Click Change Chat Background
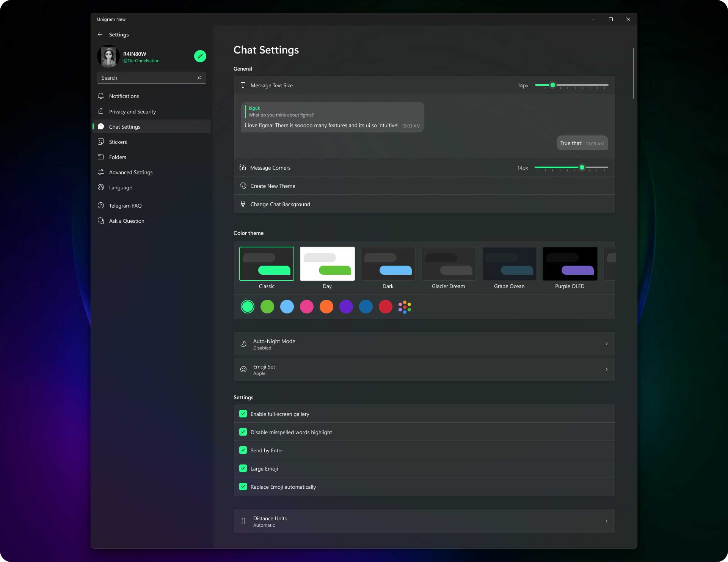The image size is (728, 562). tap(425, 204)
